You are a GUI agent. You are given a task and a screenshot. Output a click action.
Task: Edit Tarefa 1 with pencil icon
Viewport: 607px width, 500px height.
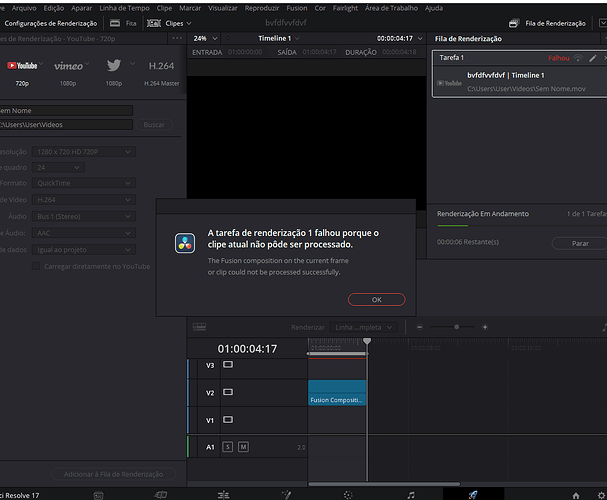tap(593, 58)
